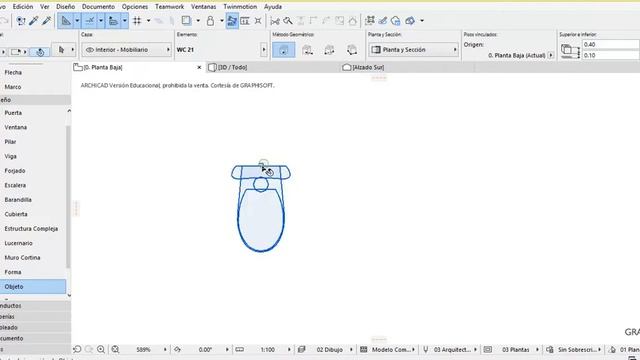This screenshot has height=360, width=640.
Task: Select the first orthogonal geometry method
Action: (x=284, y=50)
